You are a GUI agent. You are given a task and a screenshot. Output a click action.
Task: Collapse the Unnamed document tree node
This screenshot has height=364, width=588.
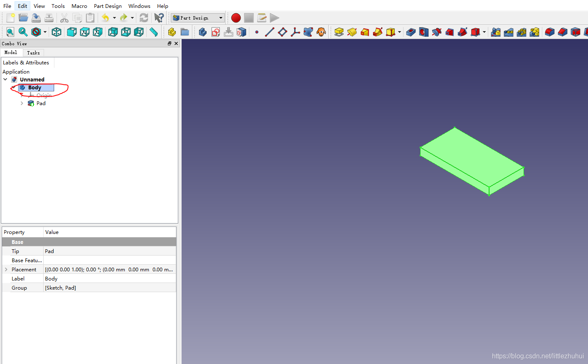(5, 79)
